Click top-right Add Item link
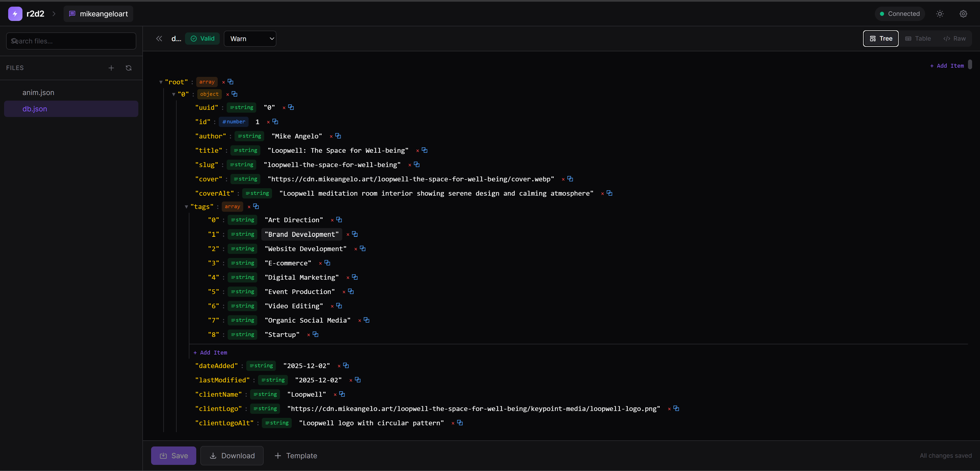The width and height of the screenshot is (980, 471). click(947, 66)
